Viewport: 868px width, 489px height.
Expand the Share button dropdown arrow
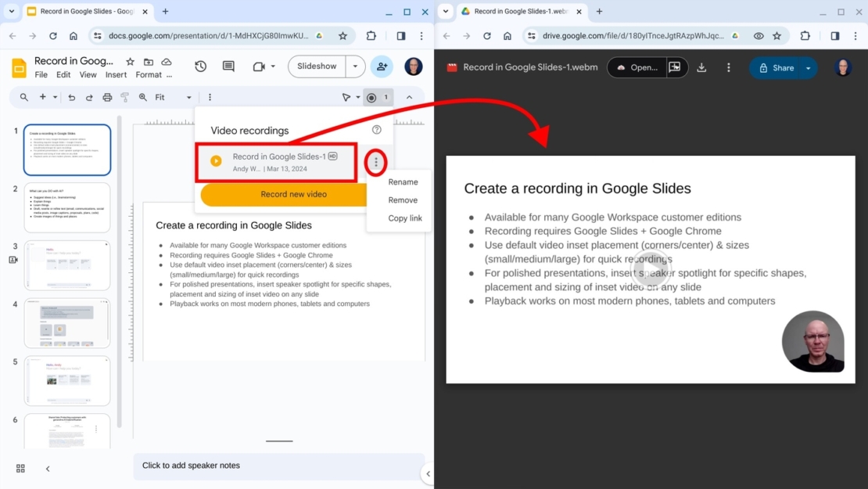(x=807, y=67)
